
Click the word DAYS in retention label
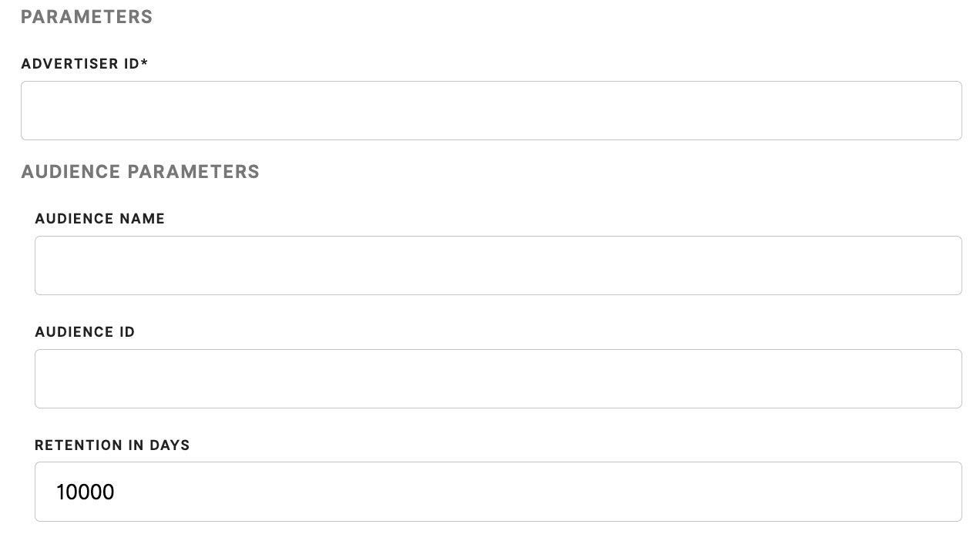(170, 445)
